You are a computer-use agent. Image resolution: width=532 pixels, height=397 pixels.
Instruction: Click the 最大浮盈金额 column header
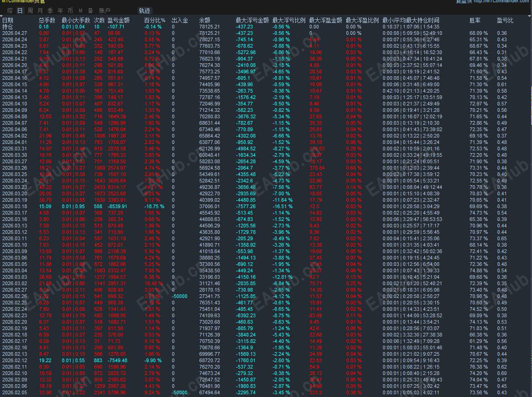point(325,20)
